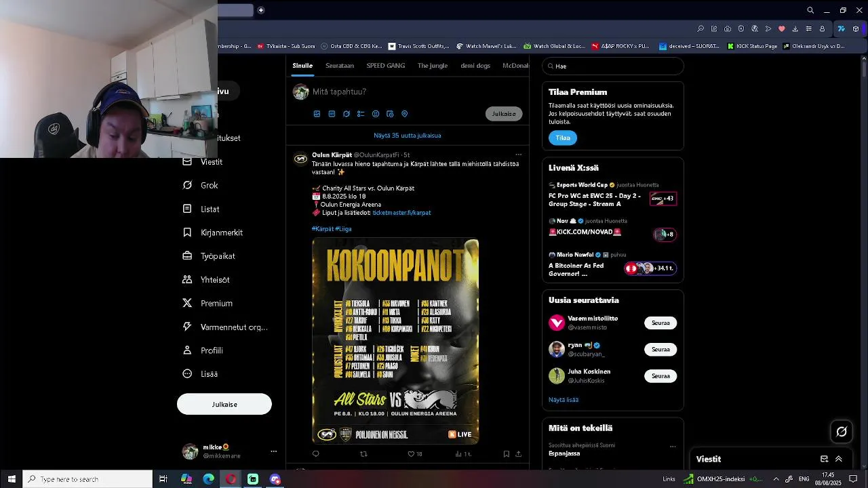Open the demi dogs timeline tab

pos(475,66)
